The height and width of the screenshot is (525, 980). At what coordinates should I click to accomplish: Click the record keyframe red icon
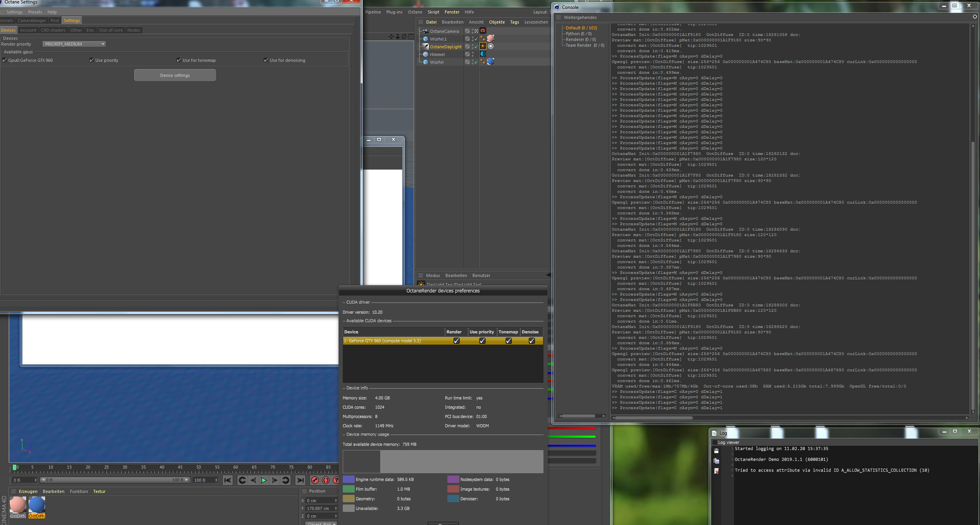pyautogui.click(x=315, y=480)
